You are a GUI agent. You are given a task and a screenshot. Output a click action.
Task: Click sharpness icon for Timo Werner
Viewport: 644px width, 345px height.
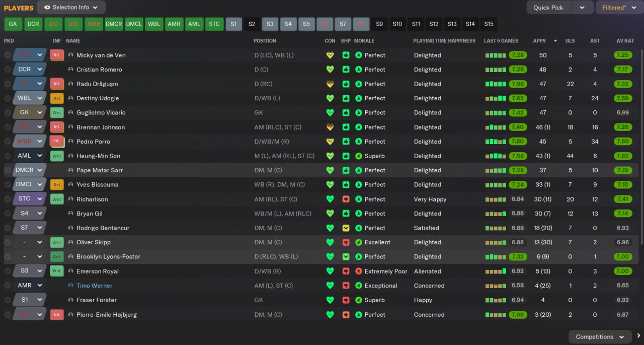coord(346,286)
